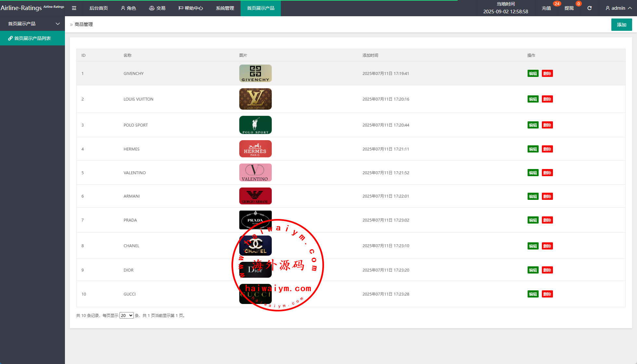The height and width of the screenshot is (364, 637).
Task: Edit the GIVENCHY row
Action: (533, 73)
